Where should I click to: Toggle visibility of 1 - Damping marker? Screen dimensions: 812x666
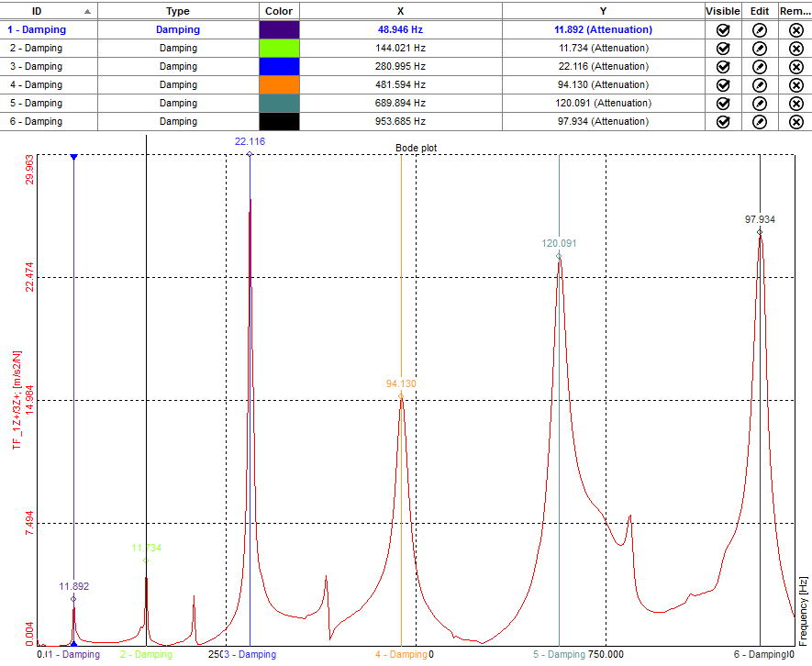(x=723, y=30)
